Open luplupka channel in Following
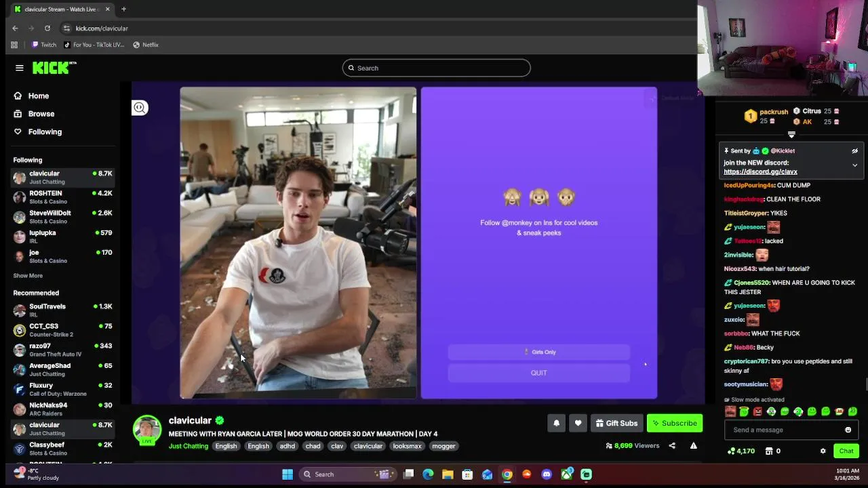This screenshot has height=488, width=868. pyautogui.click(x=63, y=237)
